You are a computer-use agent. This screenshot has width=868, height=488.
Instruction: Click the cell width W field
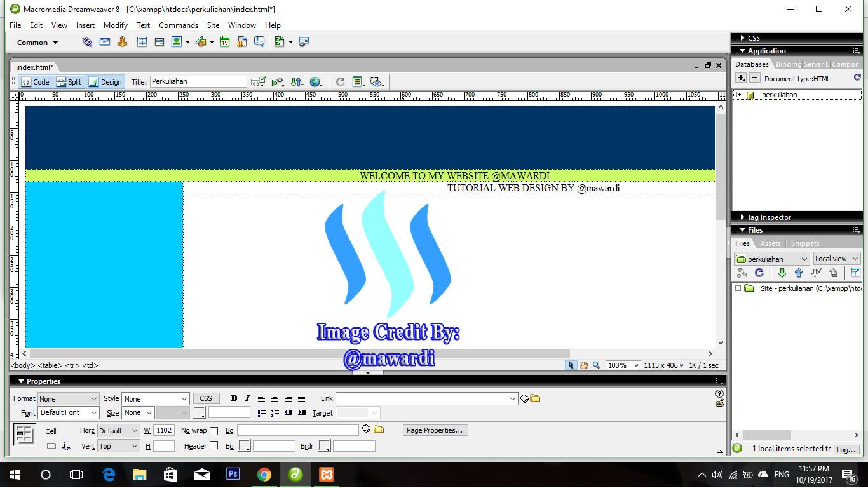(164, 431)
